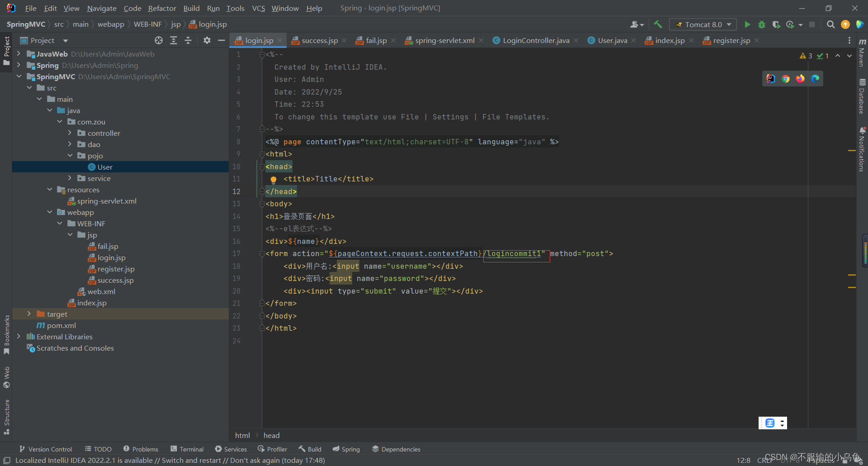Screen dimensions: 868x466
Task: Click the disabled Stop run button
Action: click(812, 24)
